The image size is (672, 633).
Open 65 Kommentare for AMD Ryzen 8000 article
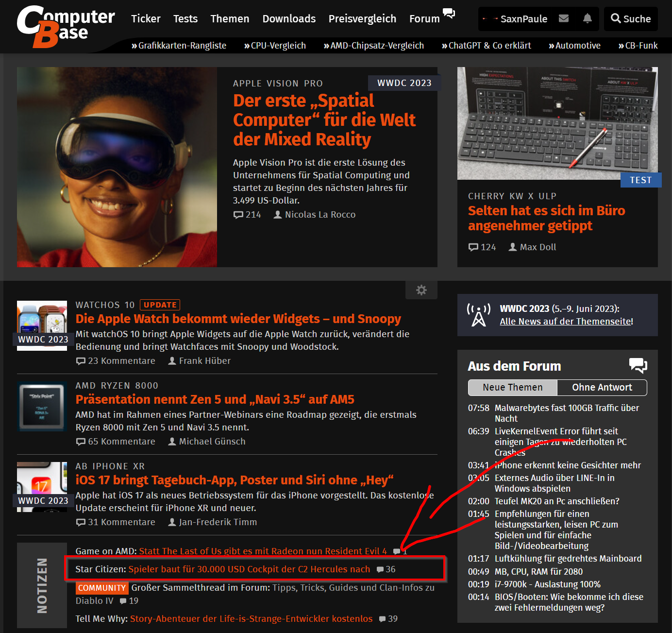[116, 442]
